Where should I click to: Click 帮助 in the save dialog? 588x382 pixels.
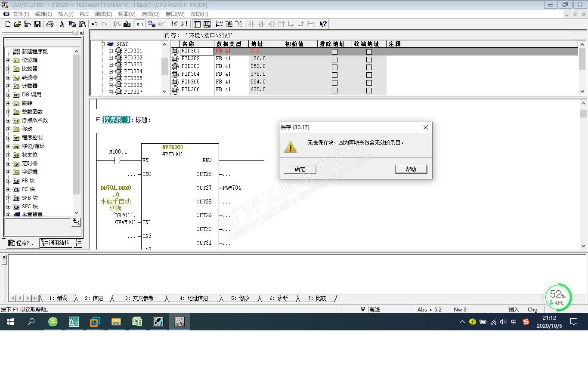pos(411,169)
